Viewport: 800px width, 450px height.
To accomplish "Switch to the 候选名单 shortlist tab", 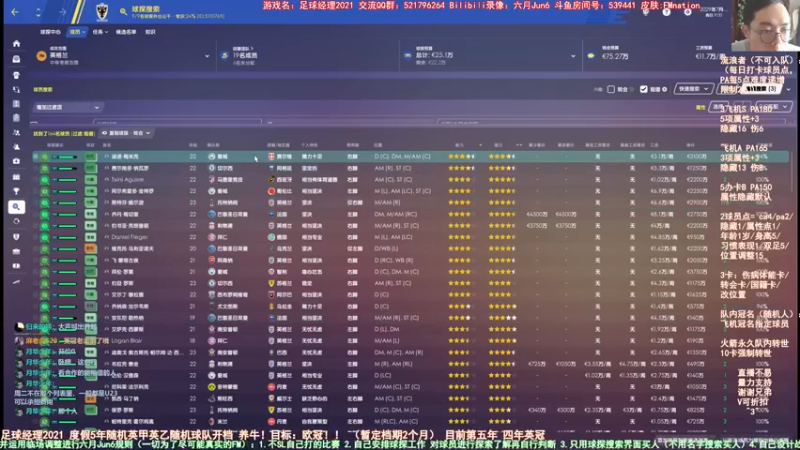I will tap(126, 32).
